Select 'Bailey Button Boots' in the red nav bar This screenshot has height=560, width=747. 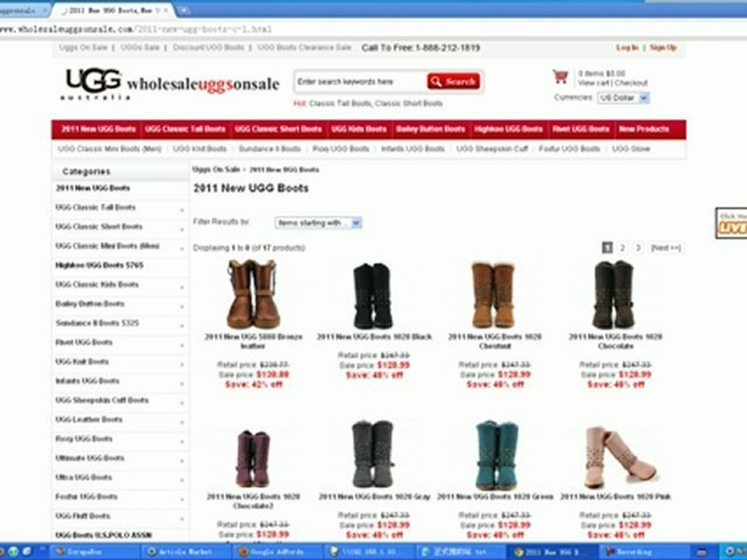(430, 129)
